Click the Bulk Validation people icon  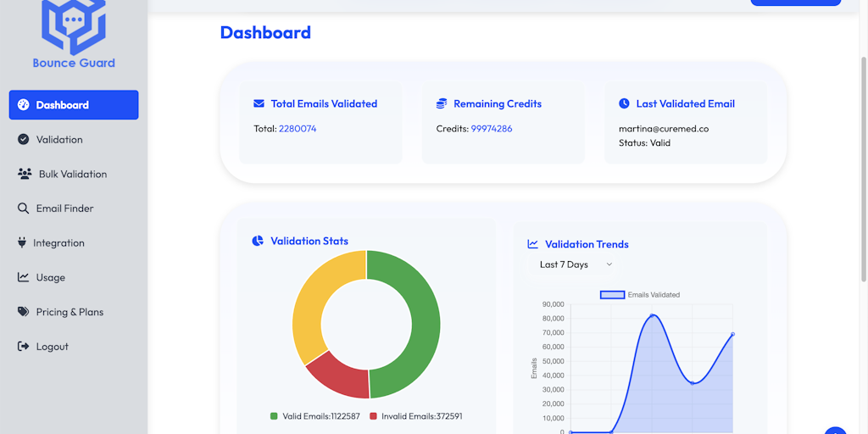tap(25, 174)
